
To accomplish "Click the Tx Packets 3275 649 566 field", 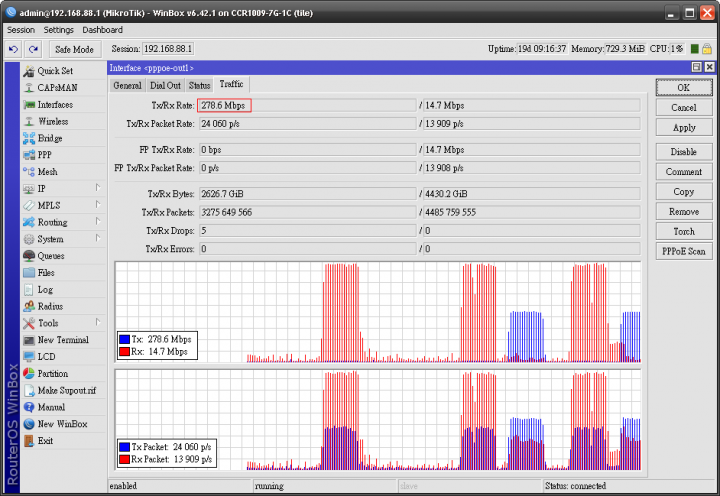I will [x=308, y=212].
